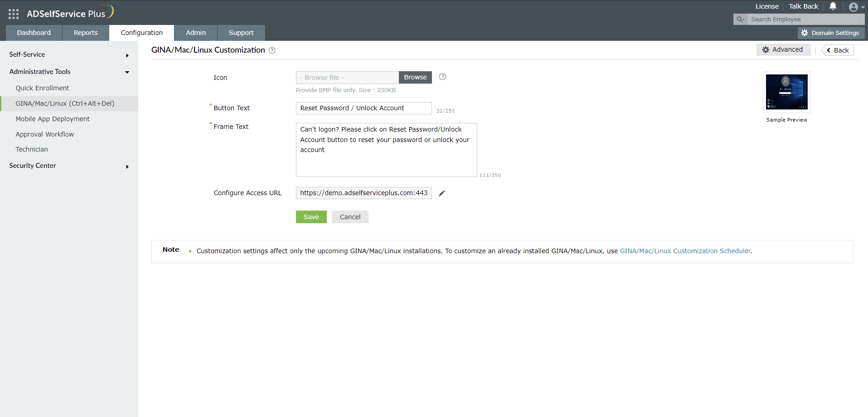Switch to the Dashboard tab
The height and width of the screenshot is (417, 868).
34,33
